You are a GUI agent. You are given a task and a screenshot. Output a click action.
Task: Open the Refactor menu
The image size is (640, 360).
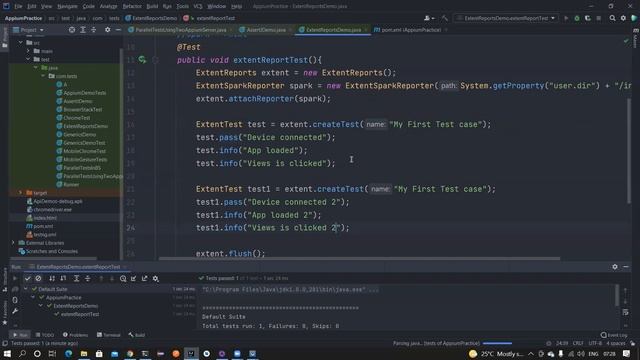click(132, 6)
